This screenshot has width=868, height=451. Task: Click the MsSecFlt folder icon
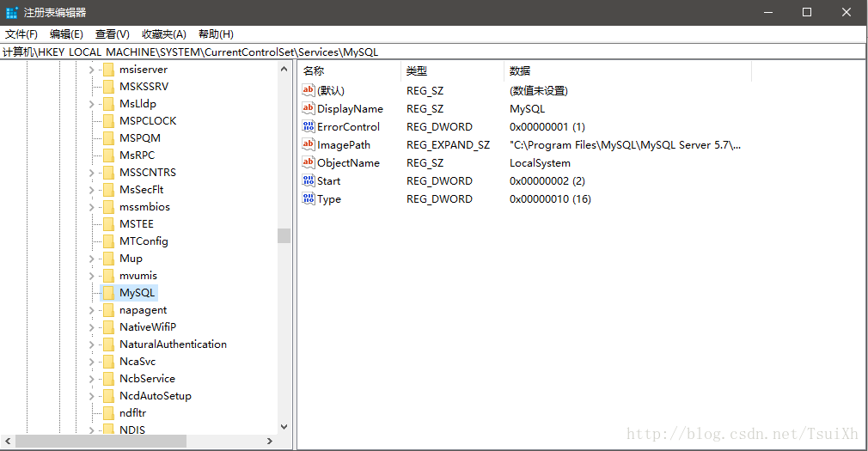click(x=108, y=190)
